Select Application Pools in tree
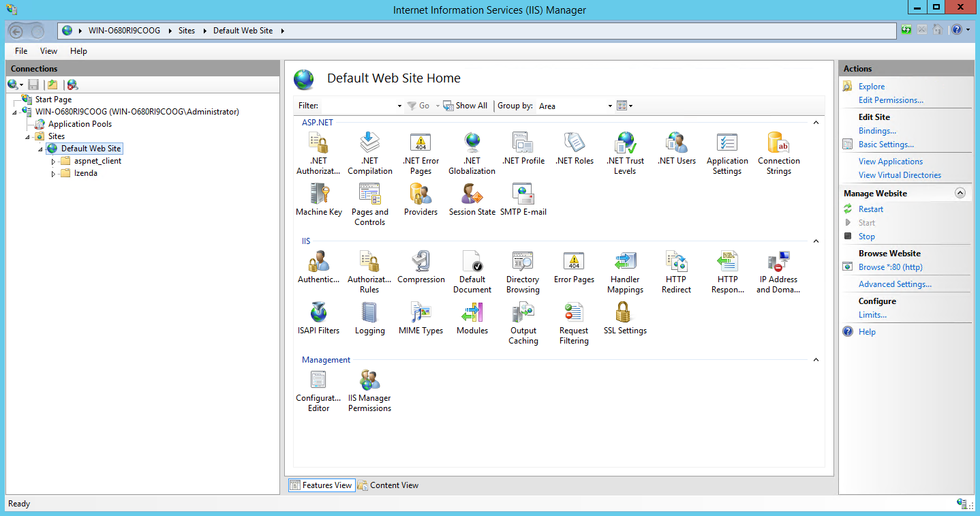980x516 pixels. [80, 124]
